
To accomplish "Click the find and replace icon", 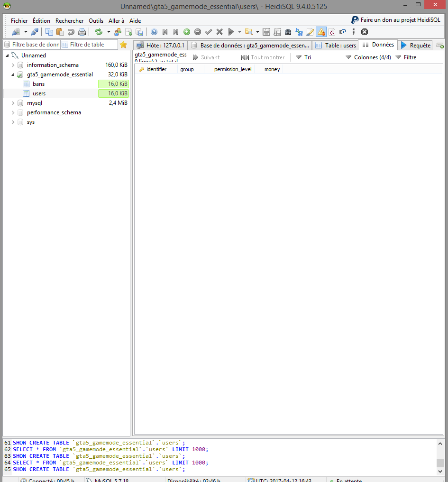I will (x=299, y=32).
